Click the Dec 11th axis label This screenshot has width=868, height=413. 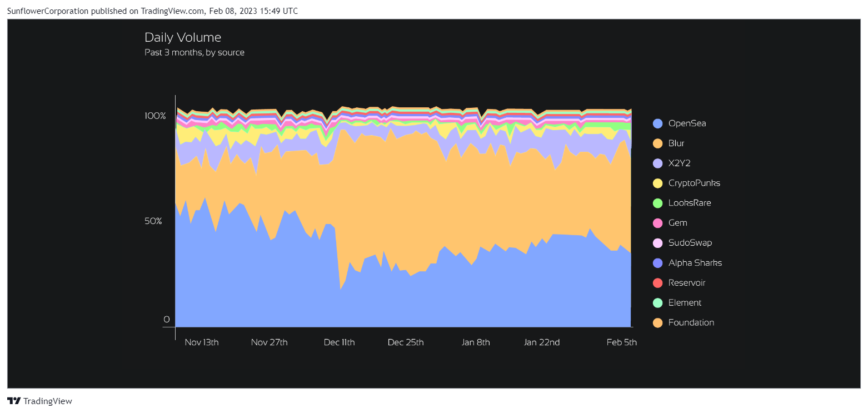pos(339,342)
